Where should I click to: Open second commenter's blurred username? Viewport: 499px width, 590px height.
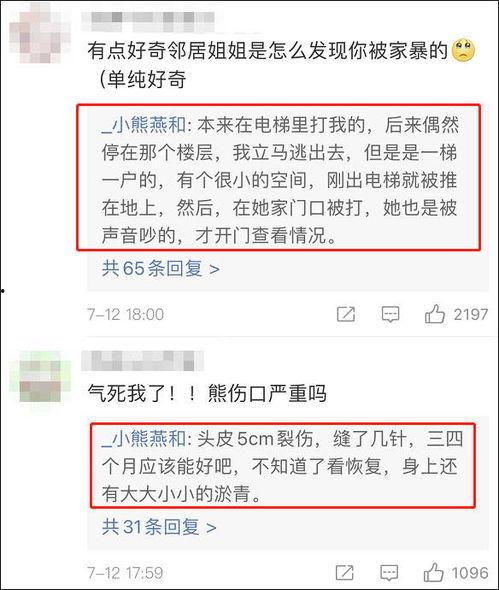click(x=143, y=361)
